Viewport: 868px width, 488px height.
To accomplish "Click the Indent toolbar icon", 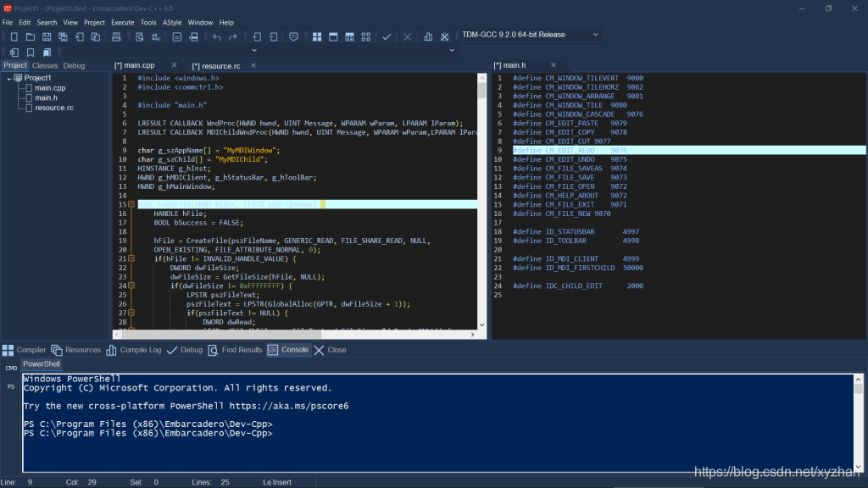I will click(257, 37).
